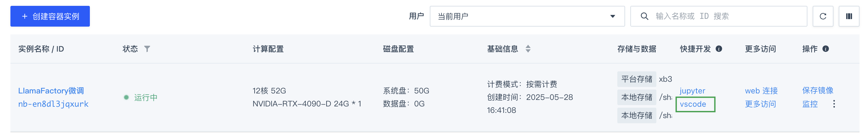The height and width of the screenshot is (133, 868).
Task: Click the info icon beside 快捷开发
Action: click(x=719, y=49)
